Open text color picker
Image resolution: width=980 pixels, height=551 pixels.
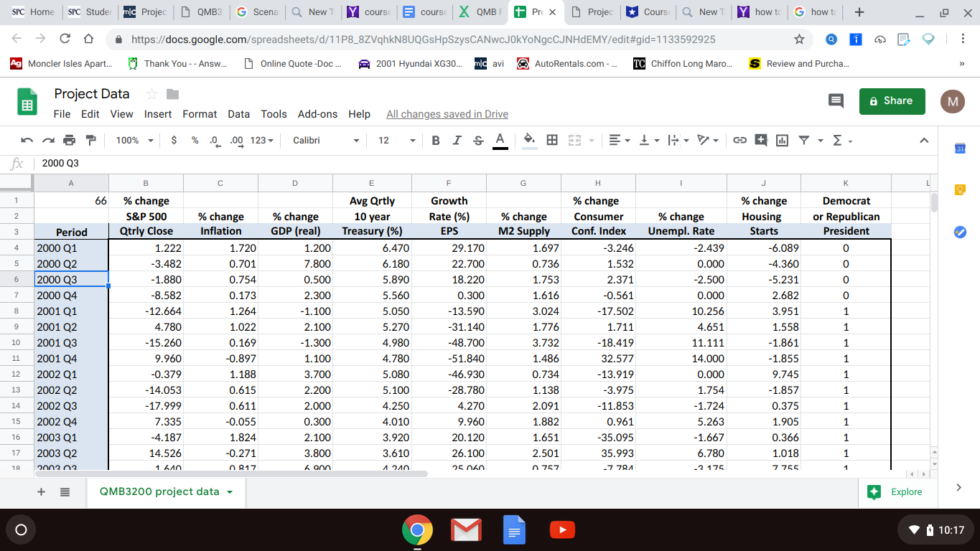click(x=500, y=141)
